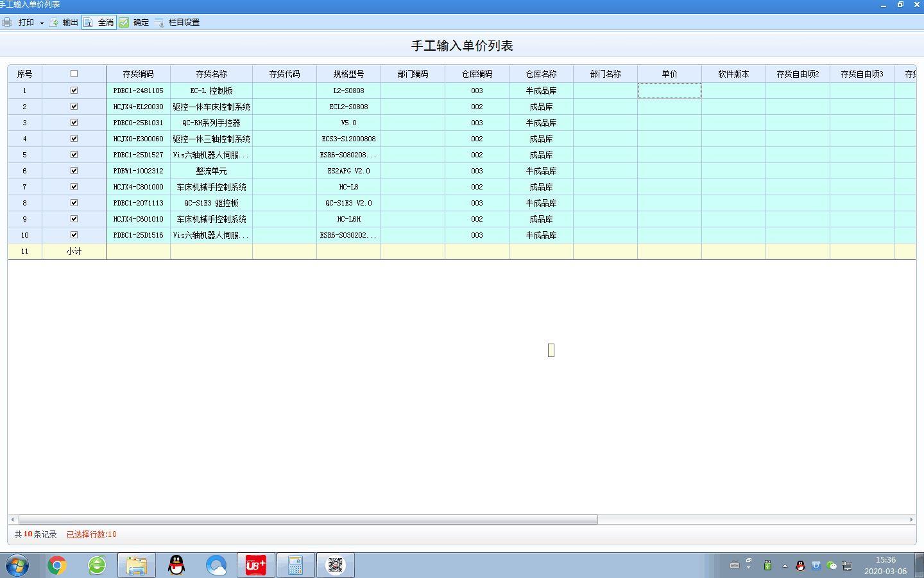The image size is (924, 578).
Task: Open the blue cloud app taskbar icon
Action: 216,565
